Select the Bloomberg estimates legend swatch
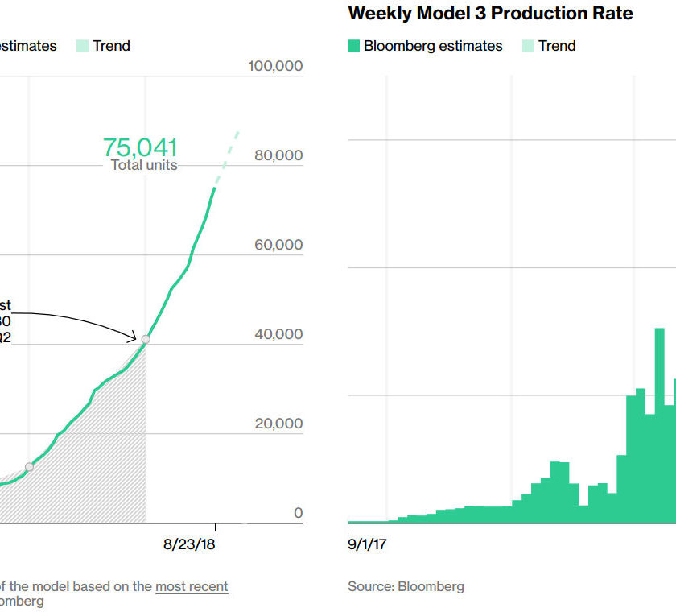 (x=353, y=46)
